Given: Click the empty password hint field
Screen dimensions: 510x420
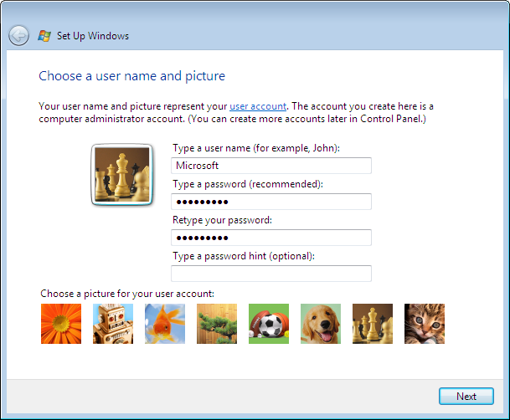Looking at the screenshot, I should [x=271, y=274].
